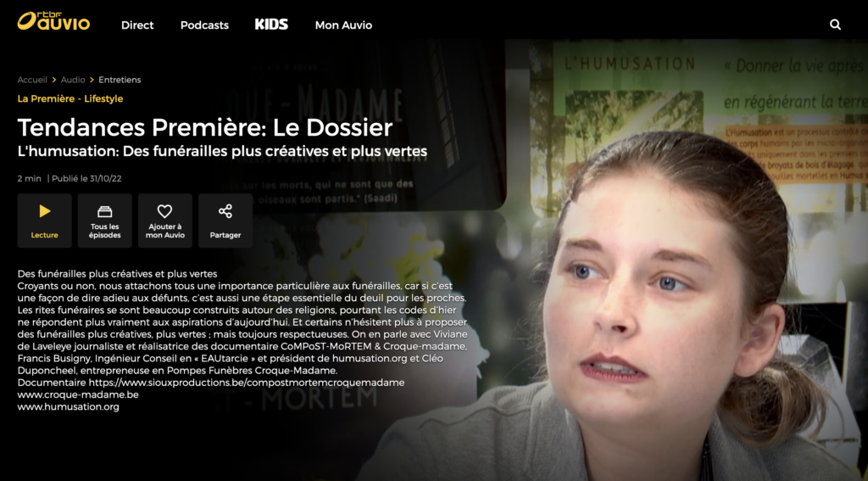Select the Audio breadcrumb link
868x481 pixels.
click(x=73, y=80)
